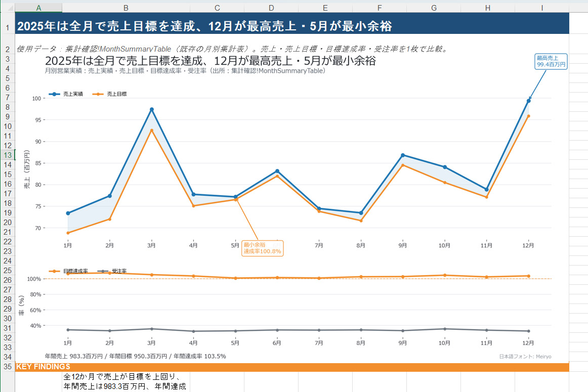Viewport: 588px width, 392px height.
Task: Click the 年間売上 983.3百万円 footer text
Action: 136,356
